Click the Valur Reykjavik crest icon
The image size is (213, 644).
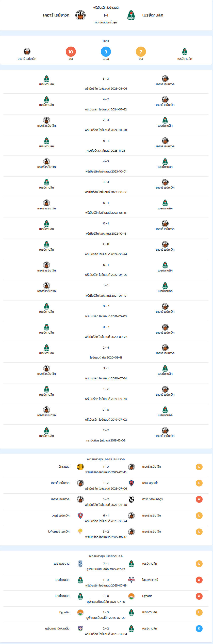[80, 516]
